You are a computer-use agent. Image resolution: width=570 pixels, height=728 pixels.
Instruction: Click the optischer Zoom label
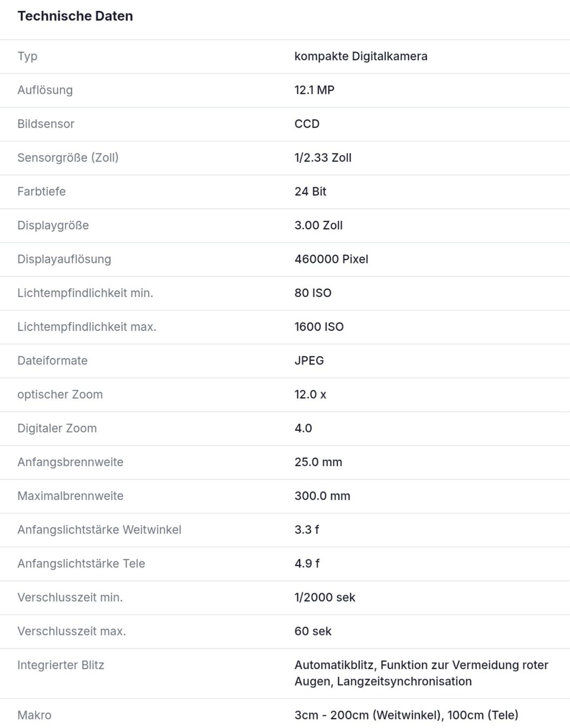point(60,395)
